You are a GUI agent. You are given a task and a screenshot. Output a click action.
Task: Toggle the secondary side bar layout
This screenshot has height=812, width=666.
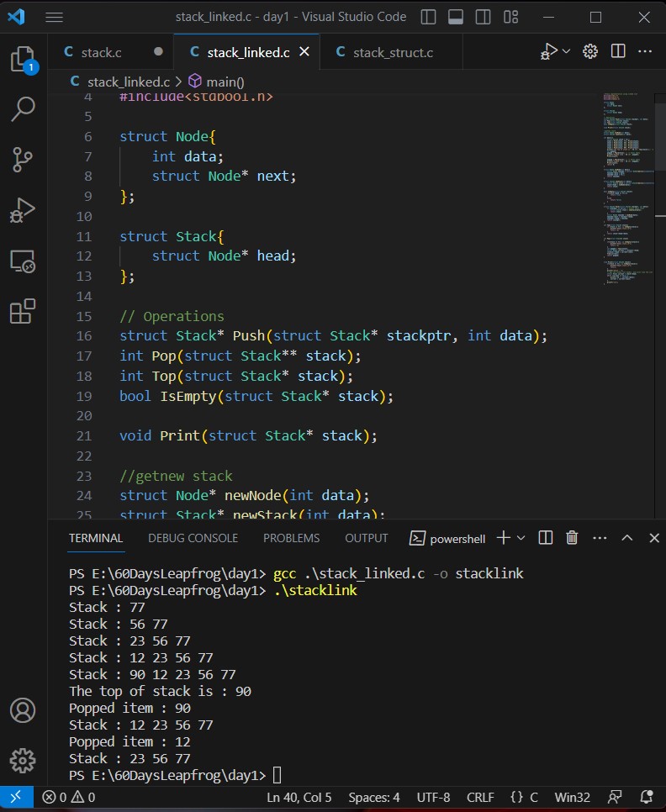pyautogui.click(x=484, y=17)
